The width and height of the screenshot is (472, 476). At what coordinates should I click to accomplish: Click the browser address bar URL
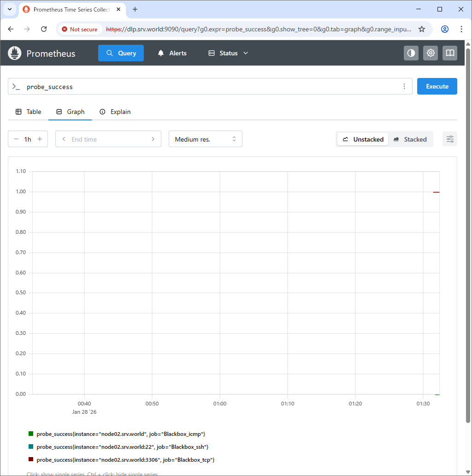(x=259, y=29)
